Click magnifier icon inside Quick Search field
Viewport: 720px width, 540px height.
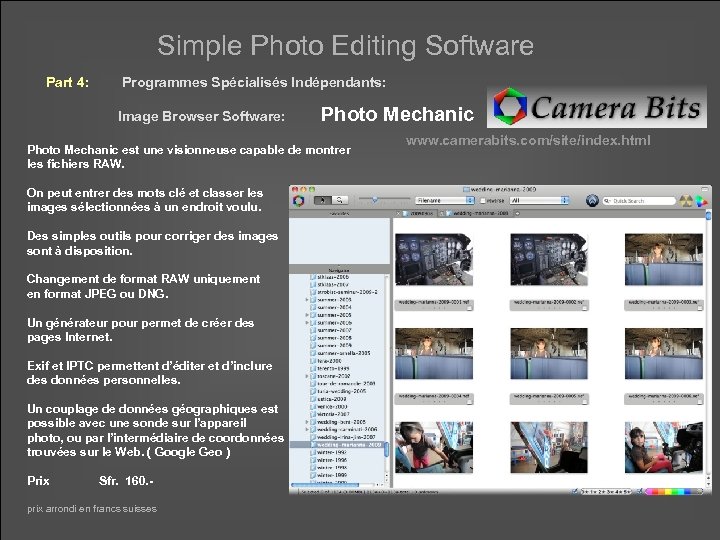(608, 201)
